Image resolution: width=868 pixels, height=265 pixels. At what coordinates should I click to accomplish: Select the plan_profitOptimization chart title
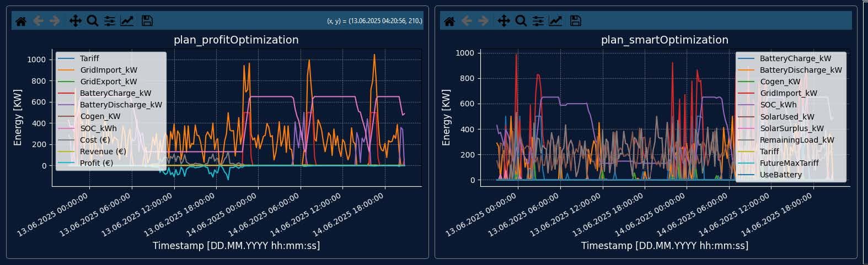[236, 40]
